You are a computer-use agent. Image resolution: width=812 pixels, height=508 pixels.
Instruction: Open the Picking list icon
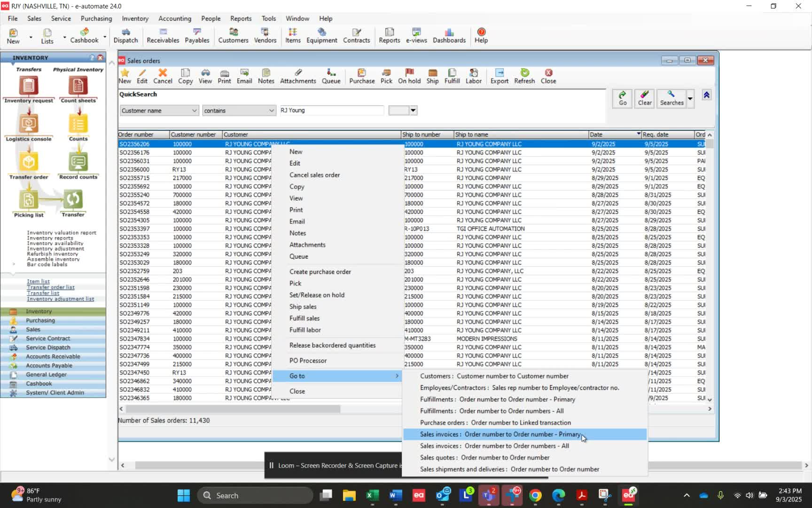(x=29, y=204)
